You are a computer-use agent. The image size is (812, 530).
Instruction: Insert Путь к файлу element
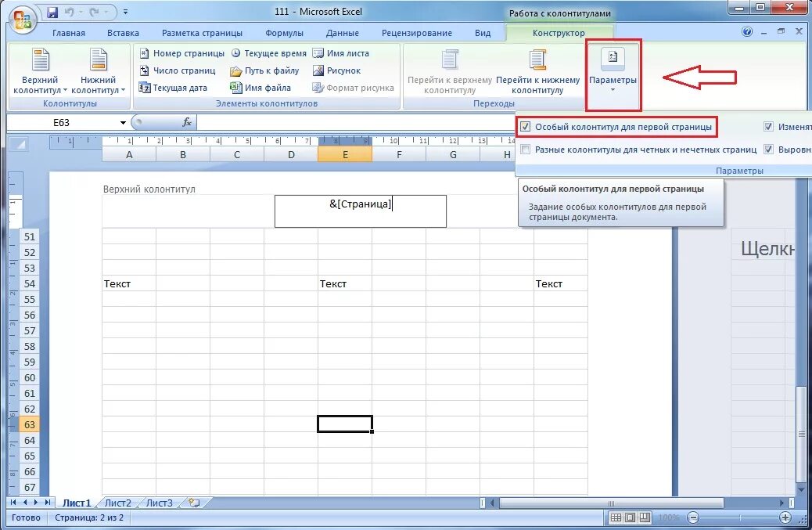click(264, 70)
